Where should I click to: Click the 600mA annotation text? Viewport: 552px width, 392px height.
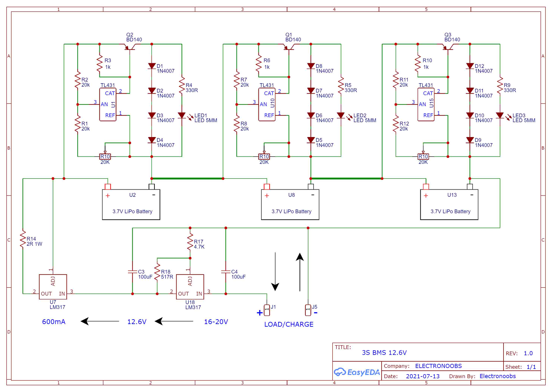pos(54,321)
